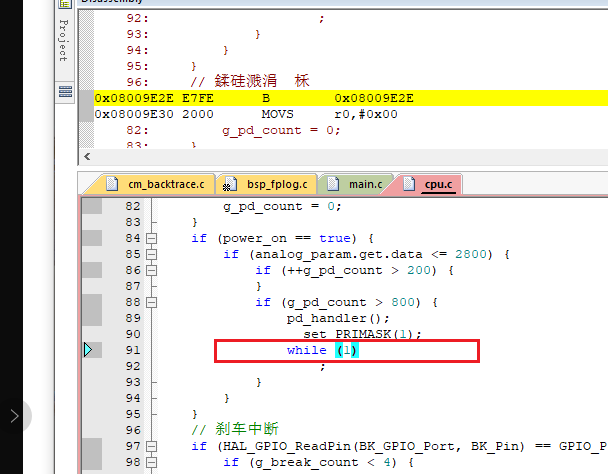Open the bsp_fplog.c editor tab
This screenshot has height=474, width=608.
point(268,184)
